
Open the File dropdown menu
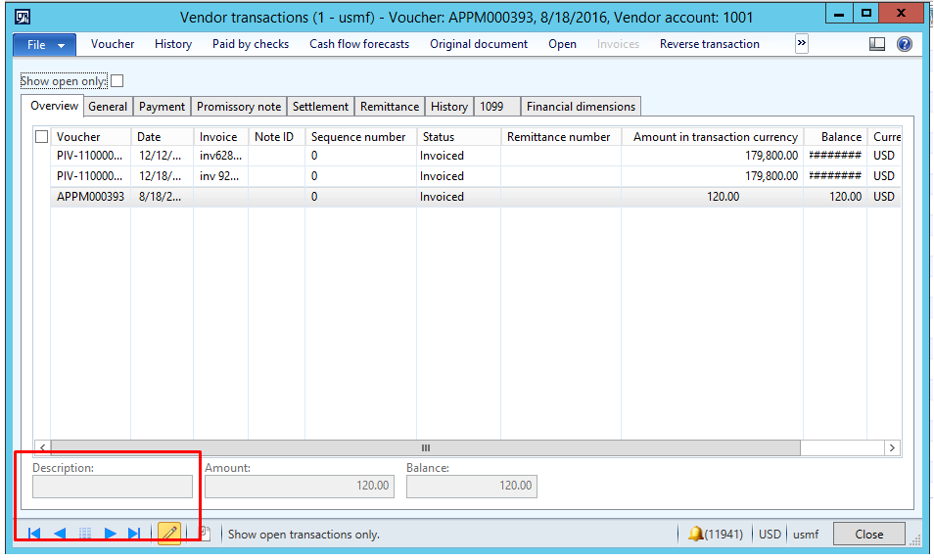click(44, 45)
